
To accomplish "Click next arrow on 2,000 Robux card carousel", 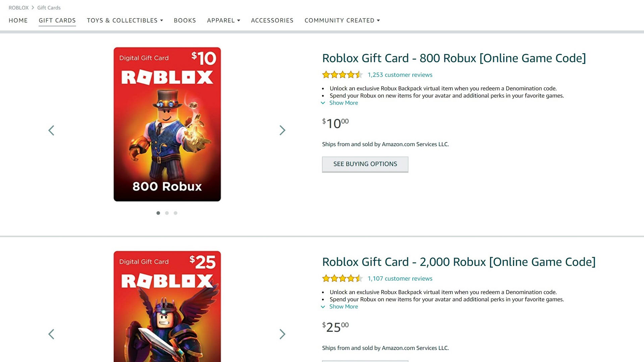I will coord(282,334).
